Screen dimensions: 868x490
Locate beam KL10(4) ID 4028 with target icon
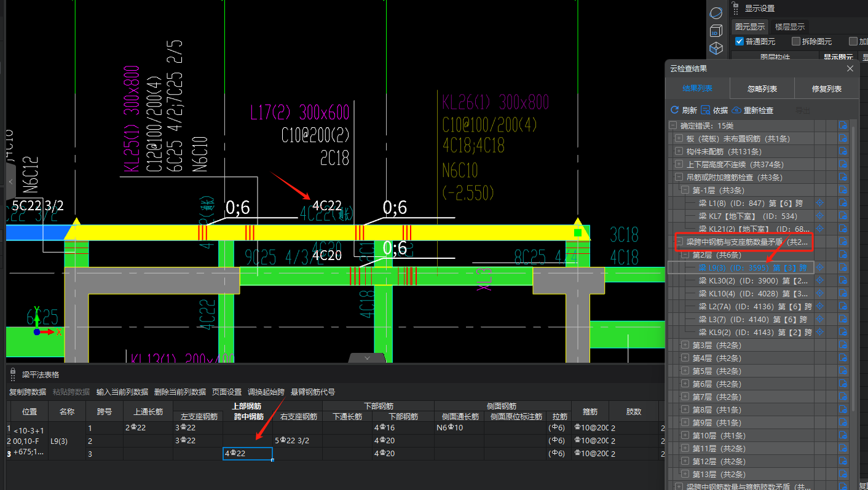coord(819,293)
